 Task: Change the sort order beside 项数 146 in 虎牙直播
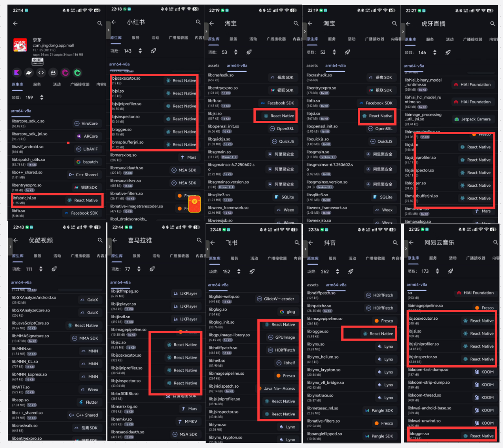434,53
